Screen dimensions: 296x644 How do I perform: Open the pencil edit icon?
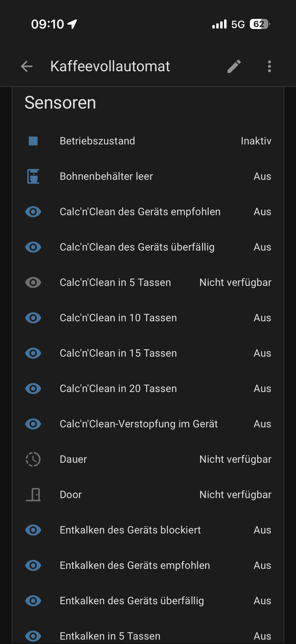(234, 66)
